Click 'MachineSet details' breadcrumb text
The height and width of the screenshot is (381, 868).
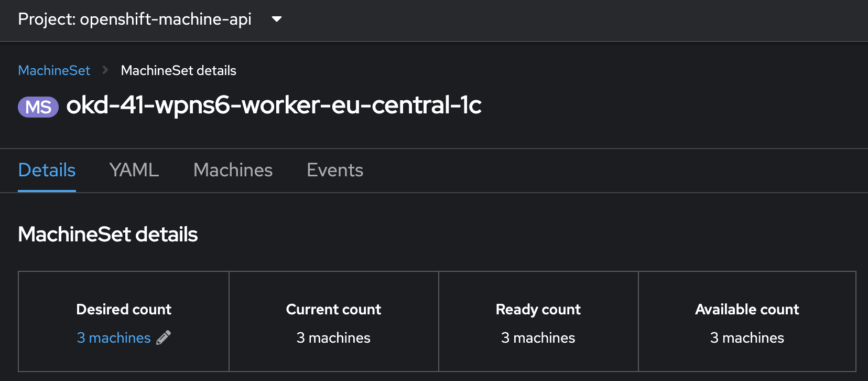178,70
